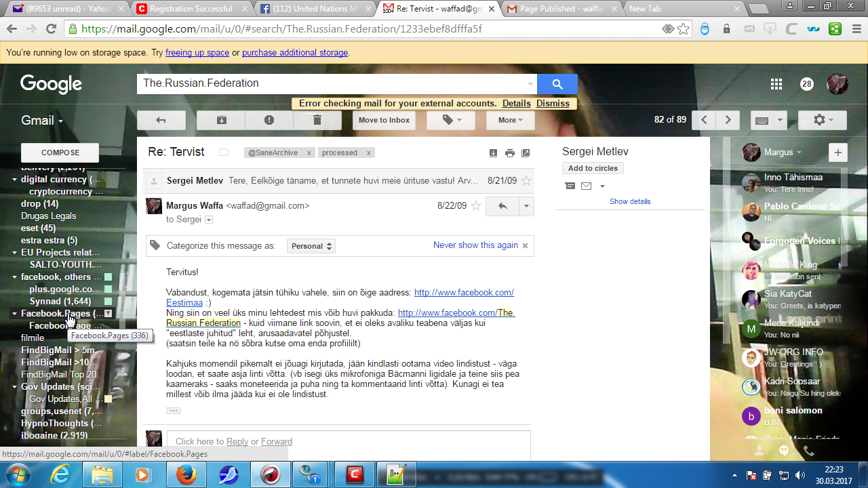Viewport: 868px width, 488px height.
Task: Click the Synnad label color square
Action: coord(108,301)
